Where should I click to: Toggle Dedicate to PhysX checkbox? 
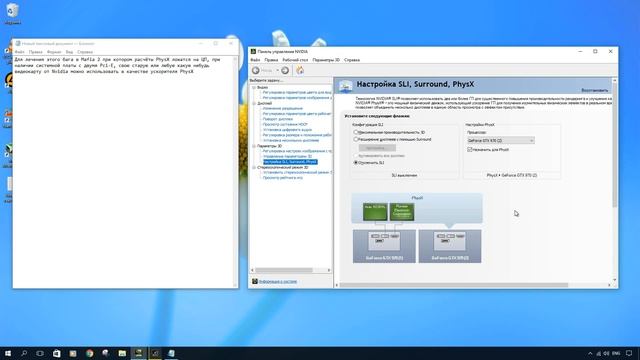click(x=470, y=150)
